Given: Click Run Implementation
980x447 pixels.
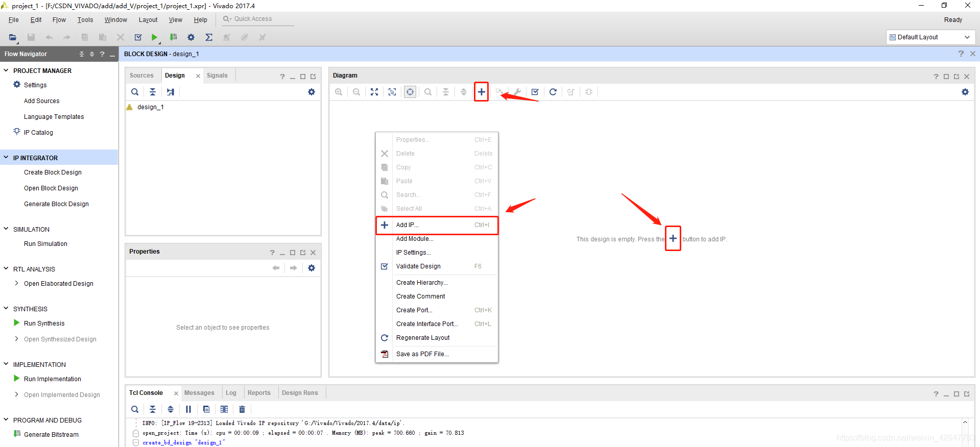Looking at the screenshot, I should (x=53, y=379).
